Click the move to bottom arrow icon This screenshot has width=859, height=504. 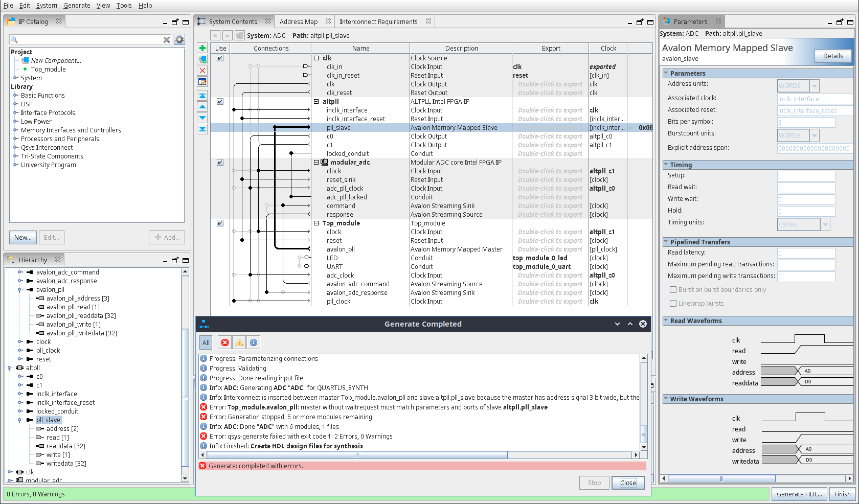202,129
